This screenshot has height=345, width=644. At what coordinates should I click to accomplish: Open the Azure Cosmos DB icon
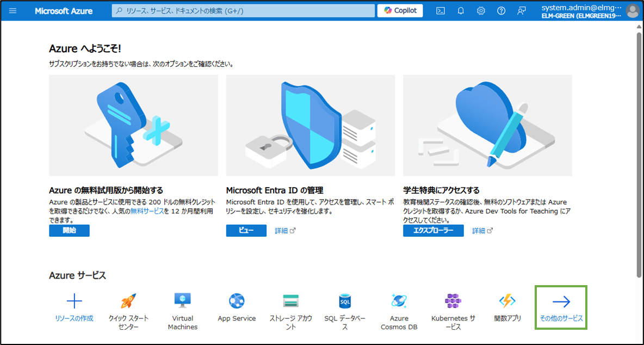[x=399, y=301]
